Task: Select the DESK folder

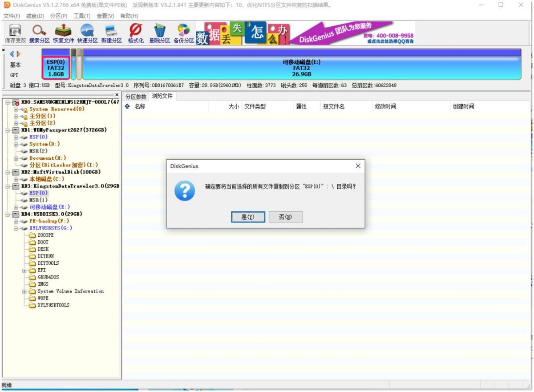Action: [x=43, y=249]
